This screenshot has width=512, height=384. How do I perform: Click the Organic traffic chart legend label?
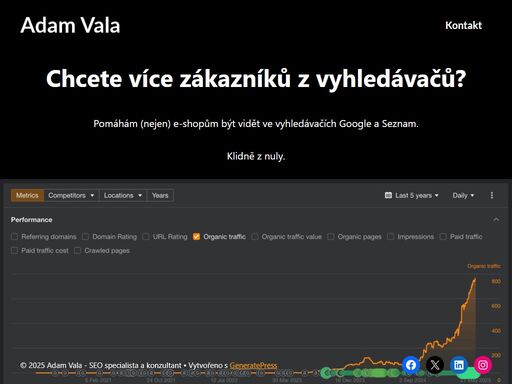(x=484, y=266)
